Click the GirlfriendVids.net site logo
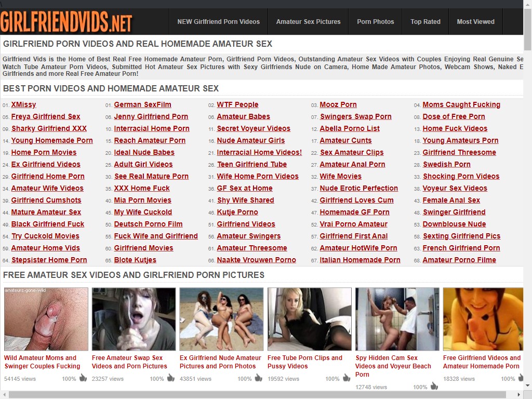This screenshot has width=532, height=399. click(x=66, y=22)
